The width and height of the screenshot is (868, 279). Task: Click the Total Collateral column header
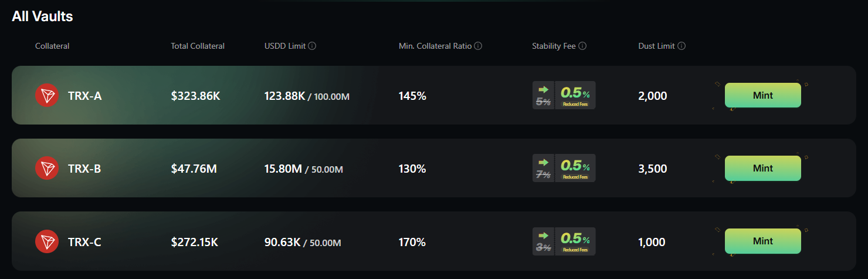click(x=198, y=46)
